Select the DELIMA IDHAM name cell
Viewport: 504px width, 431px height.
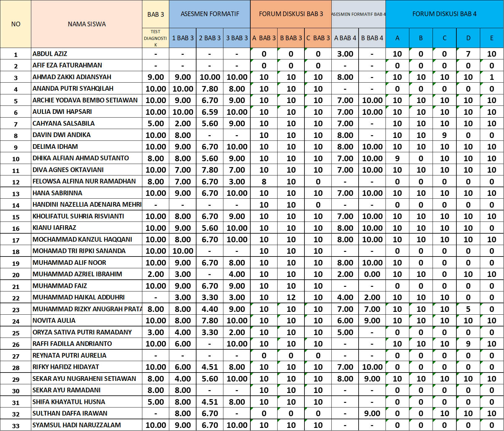(87, 147)
